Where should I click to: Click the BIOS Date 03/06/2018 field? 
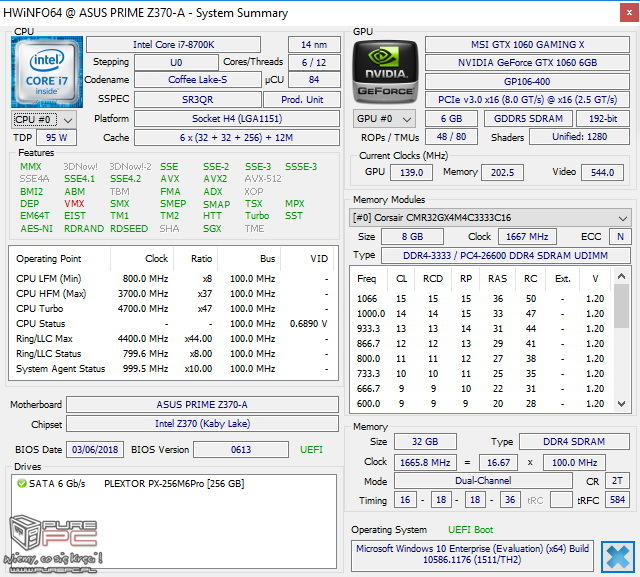coord(95,450)
